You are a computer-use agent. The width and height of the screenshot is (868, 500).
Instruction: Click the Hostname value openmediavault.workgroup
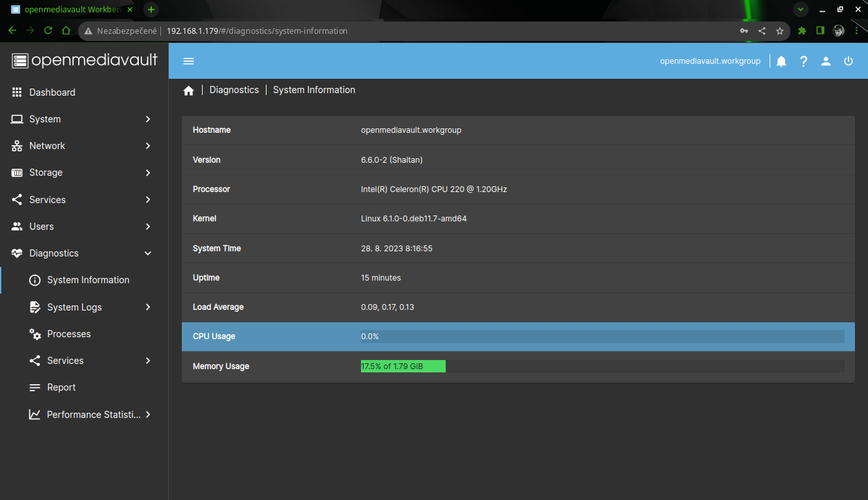click(x=411, y=130)
